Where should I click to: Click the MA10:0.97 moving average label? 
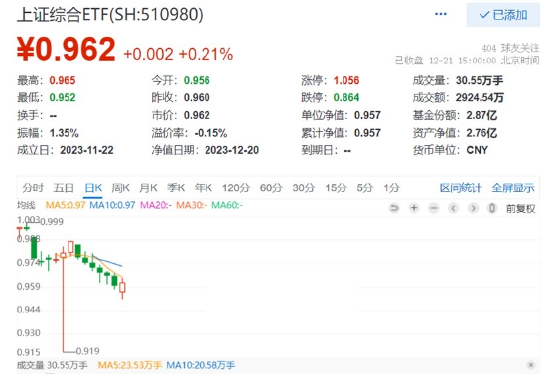coord(112,205)
